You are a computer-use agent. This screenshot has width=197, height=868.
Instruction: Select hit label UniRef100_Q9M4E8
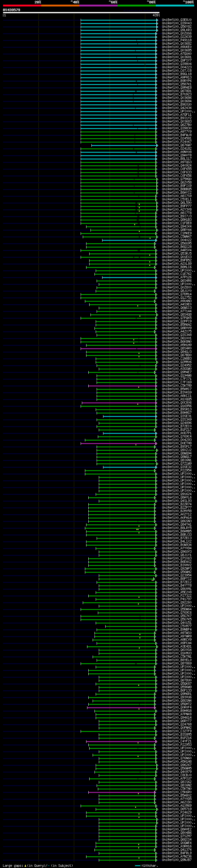[x=176, y=88]
